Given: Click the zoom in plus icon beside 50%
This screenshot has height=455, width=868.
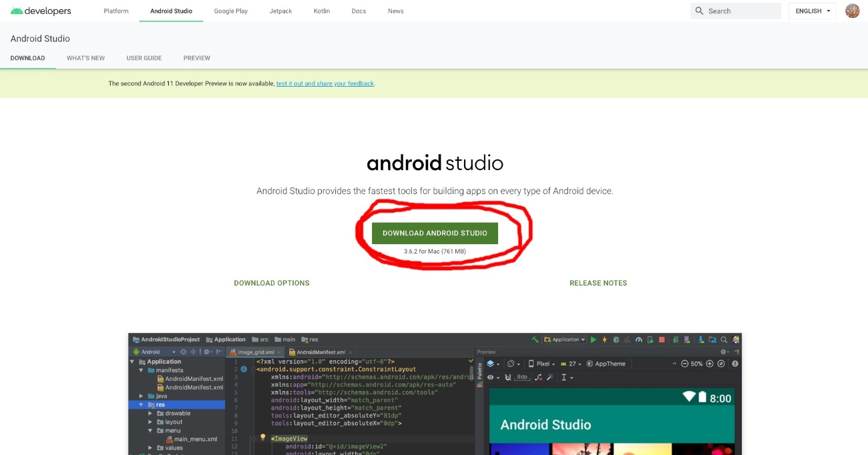Looking at the screenshot, I should tap(710, 364).
